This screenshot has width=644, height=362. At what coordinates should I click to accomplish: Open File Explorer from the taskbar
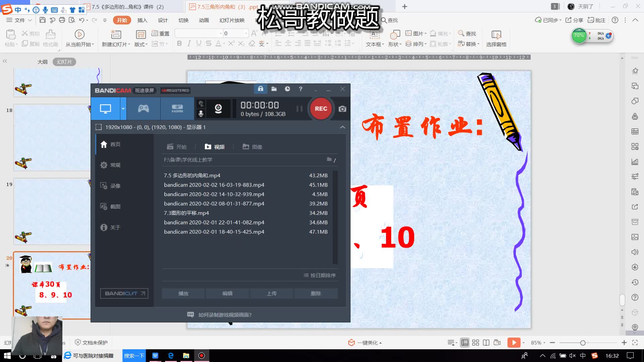186,356
